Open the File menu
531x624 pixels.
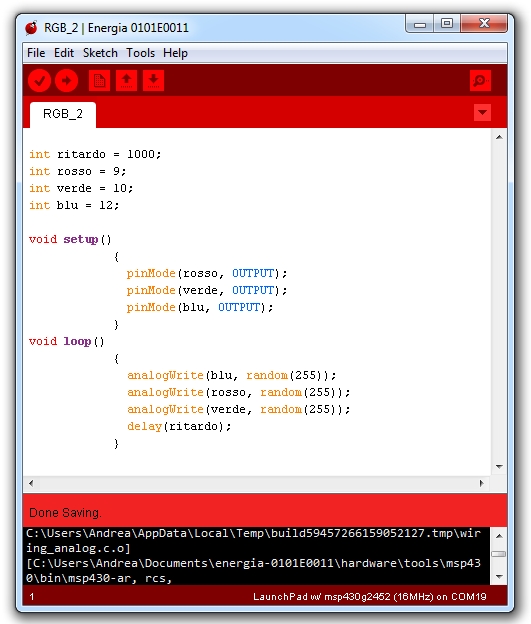coord(36,53)
